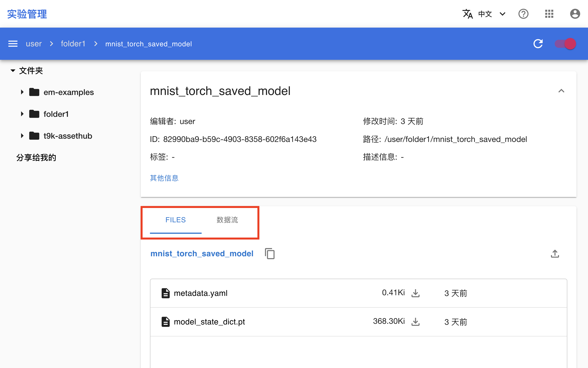Click 3 天前 in model_state_dict.pt row

[x=456, y=322]
